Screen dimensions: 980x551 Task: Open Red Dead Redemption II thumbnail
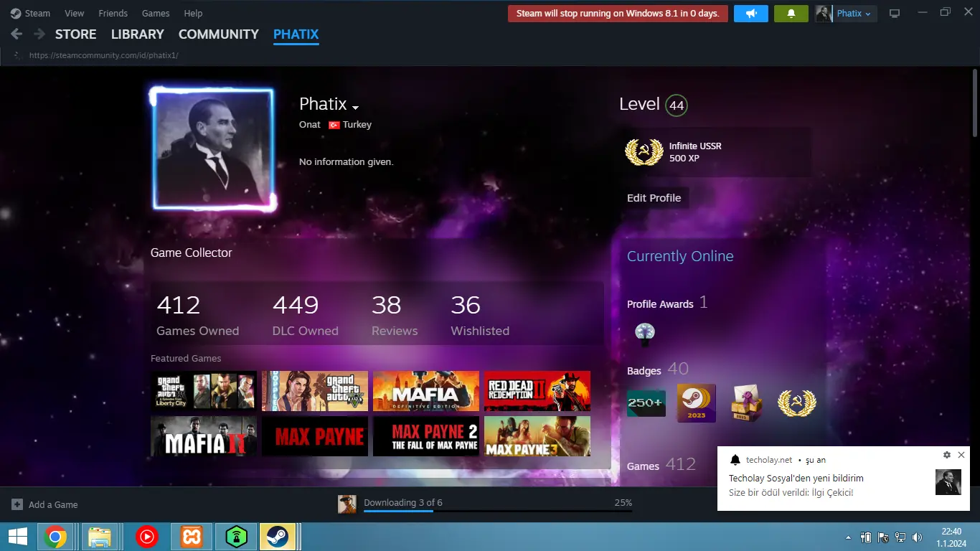point(537,391)
